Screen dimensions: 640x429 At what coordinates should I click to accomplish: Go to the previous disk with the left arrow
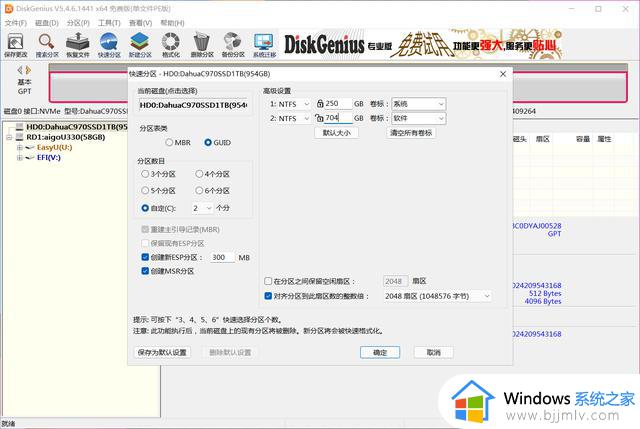click(20, 70)
